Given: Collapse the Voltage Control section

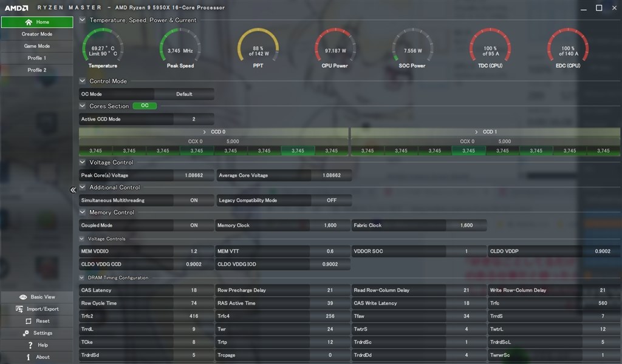Looking at the screenshot, I should click(82, 162).
